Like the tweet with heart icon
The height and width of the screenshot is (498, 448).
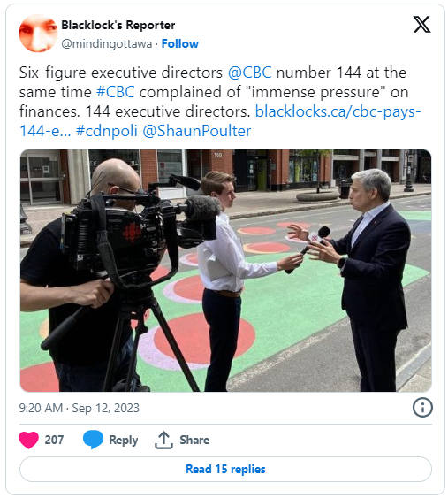28,440
